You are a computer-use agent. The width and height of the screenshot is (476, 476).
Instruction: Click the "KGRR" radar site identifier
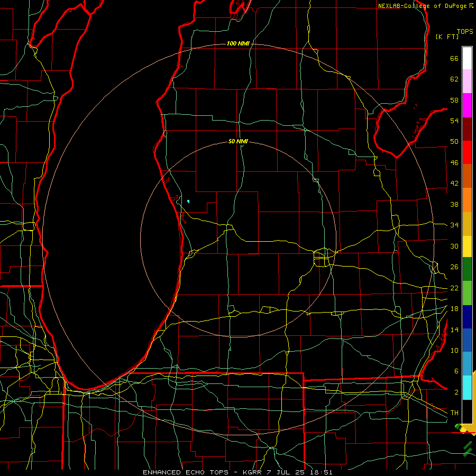pyautogui.click(x=253, y=472)
